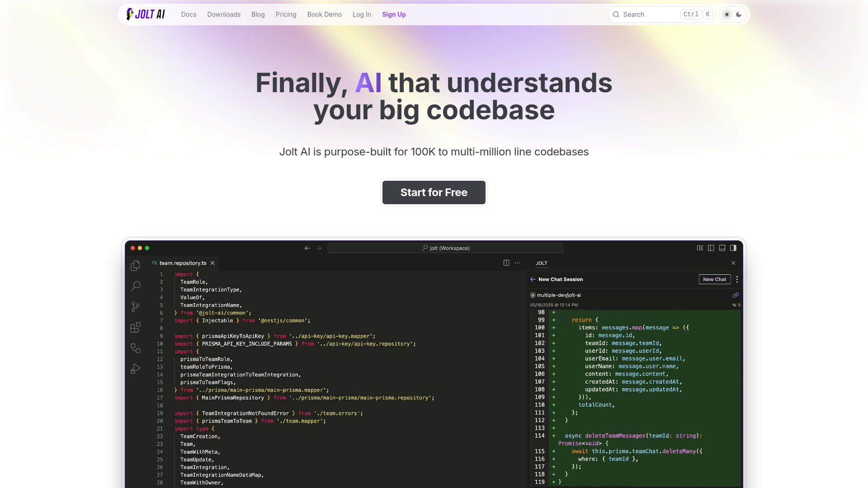Click the New Chat button
Viewport: 868px width, 488px height.
714,279
